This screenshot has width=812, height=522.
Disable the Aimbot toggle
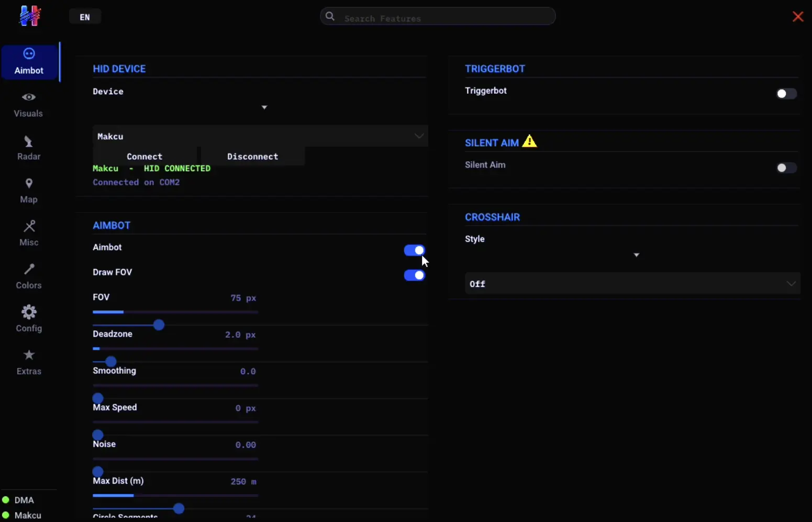tap(414, 250)
